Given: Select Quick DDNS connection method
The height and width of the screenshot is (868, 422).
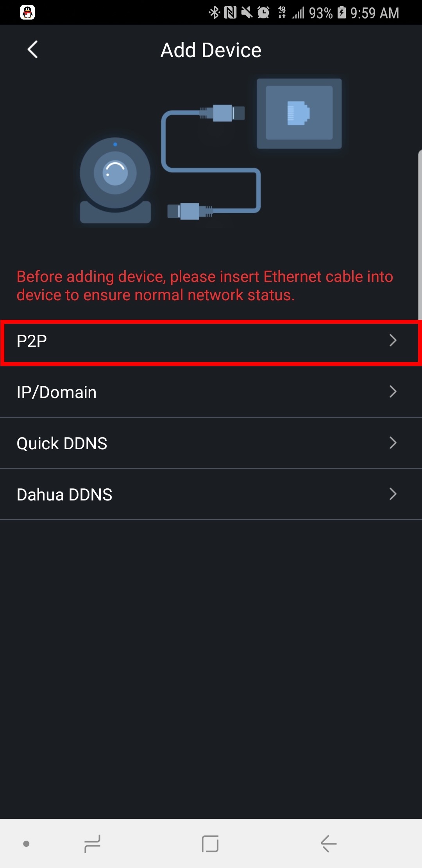Looking at the screenshot, I should point(195,443).
